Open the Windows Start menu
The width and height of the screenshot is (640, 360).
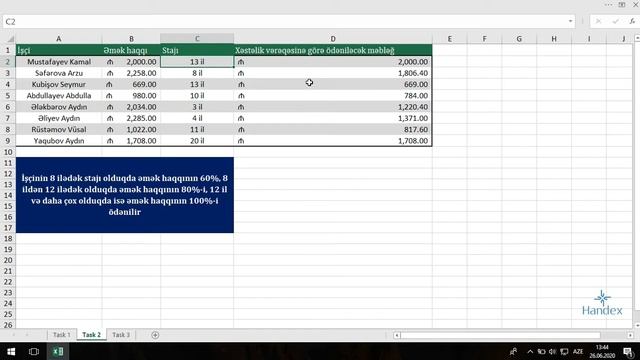click(11, 351)
